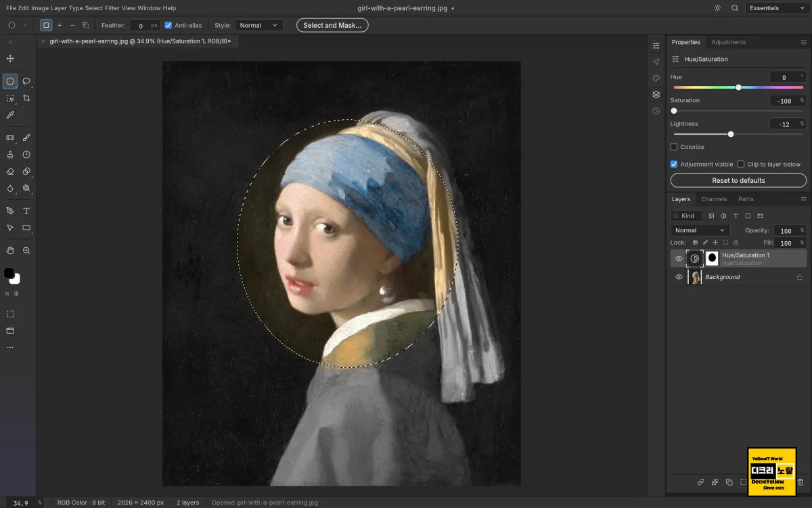Toggle lock image pixels brush icon
Screen dimensions: 812x508
pyautogui.click(x=705, y=242)
